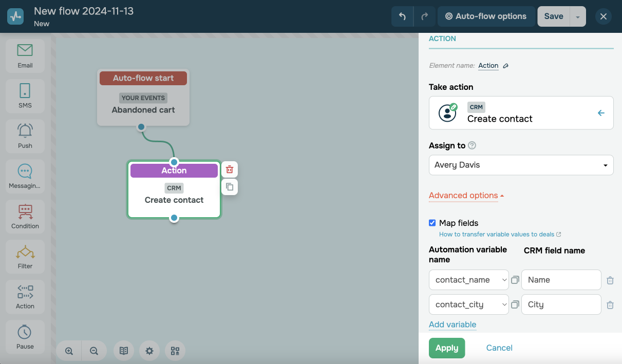The image size is (622, 364).
Task: Click the City CRM field input
Action: pos(561,304)
